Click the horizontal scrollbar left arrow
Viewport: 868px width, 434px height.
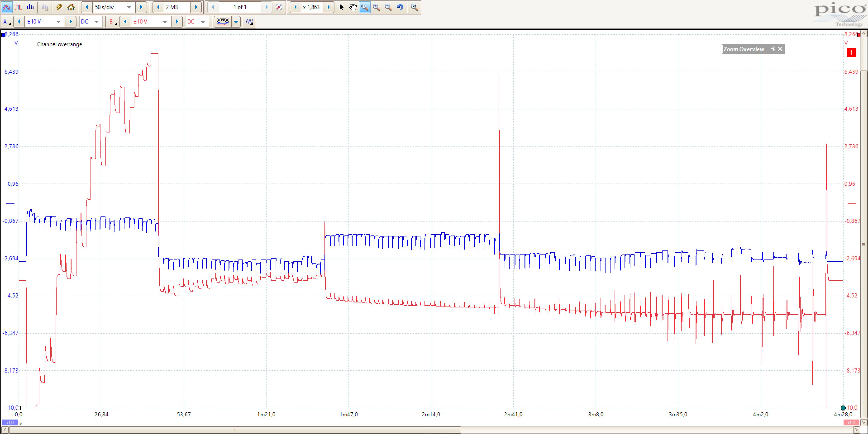5,430
